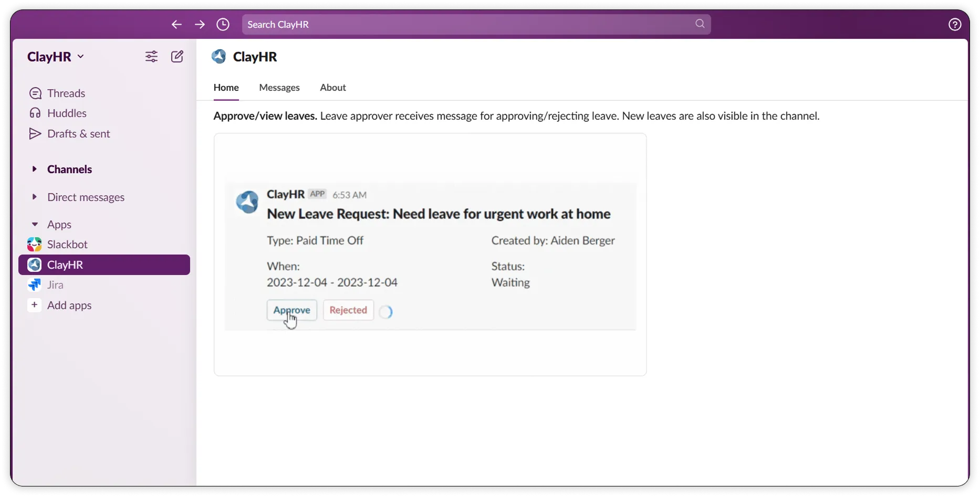Open sidebar filter options
Screen dimensions: 980x497
point(151,56)
